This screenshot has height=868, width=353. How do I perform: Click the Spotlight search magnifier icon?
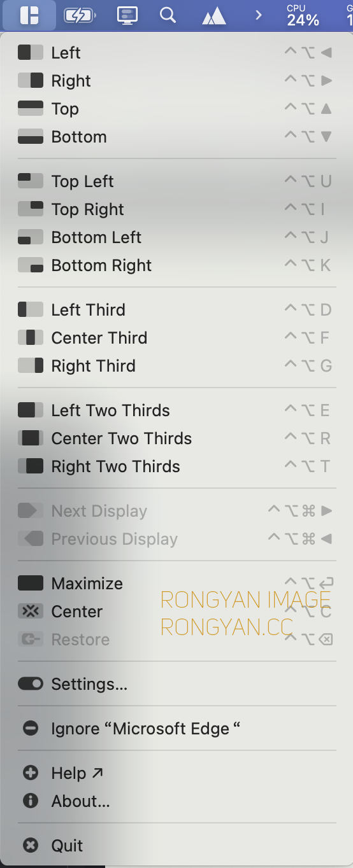point(168,15)
